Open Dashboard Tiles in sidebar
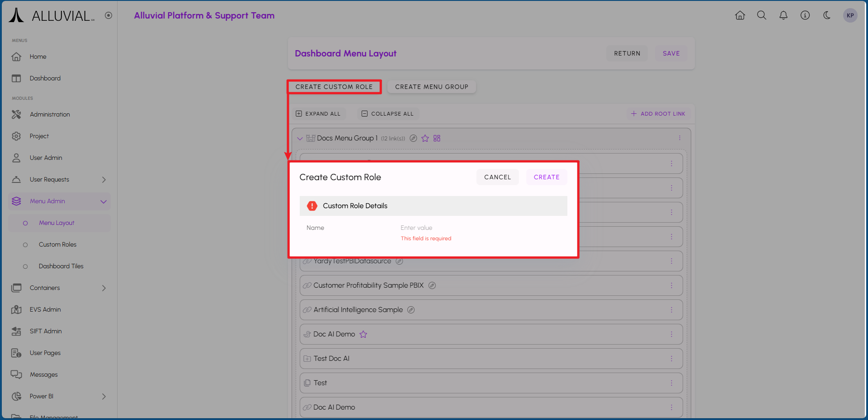868x420 pixels. [x=61, y=266]
